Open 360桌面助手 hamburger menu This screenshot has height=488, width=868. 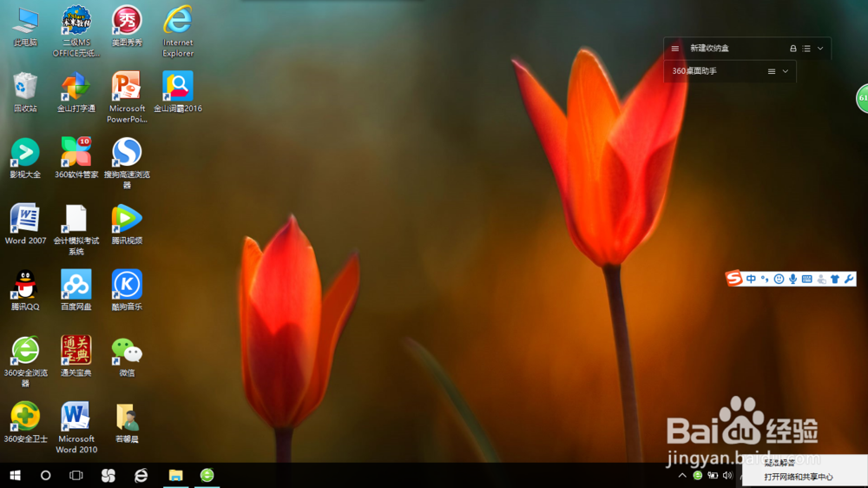(x=771, y=71)
